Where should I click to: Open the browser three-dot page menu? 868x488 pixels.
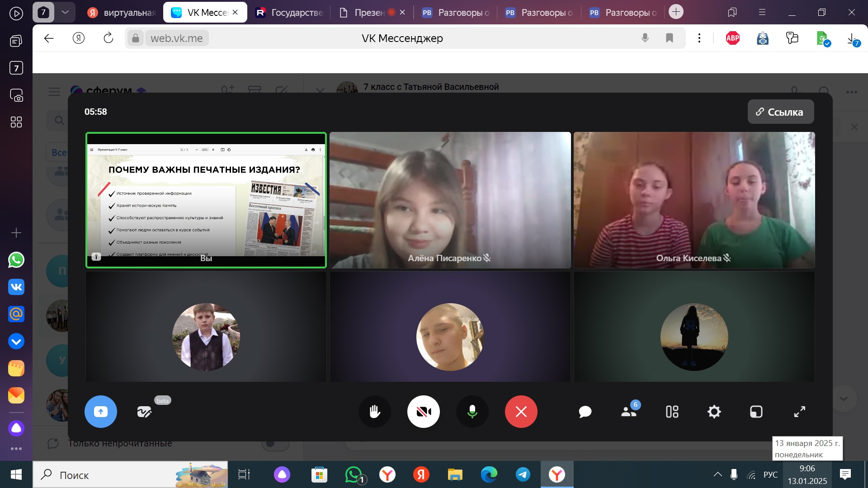(x=699, y=38)
